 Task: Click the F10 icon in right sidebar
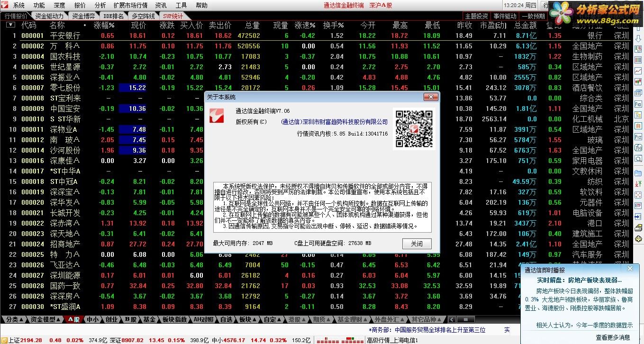638,104
